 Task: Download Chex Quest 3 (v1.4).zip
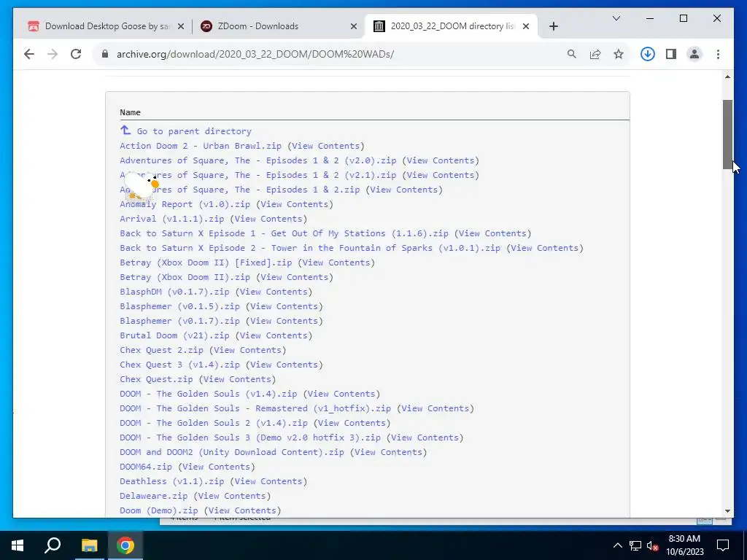(x=179, y=365)
